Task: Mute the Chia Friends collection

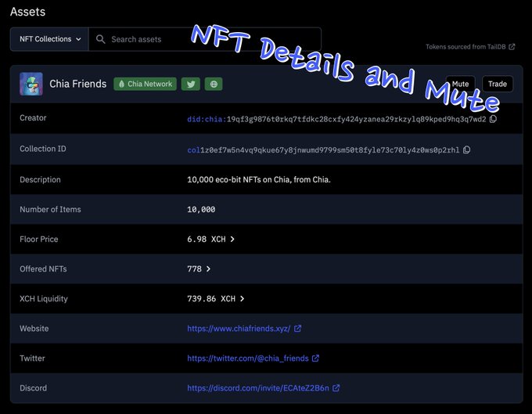Action: click(460, 84)
